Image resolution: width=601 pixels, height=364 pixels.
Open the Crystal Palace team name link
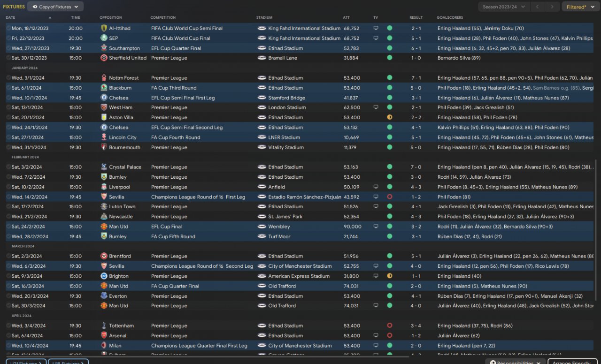[126, 167]
